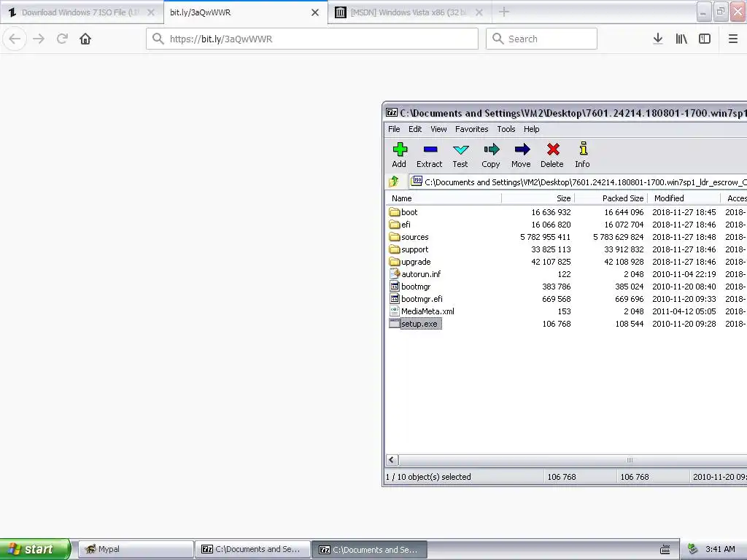Open the Info properties tool
Screen dimensions: 747x560
click(x=582, y=155)
